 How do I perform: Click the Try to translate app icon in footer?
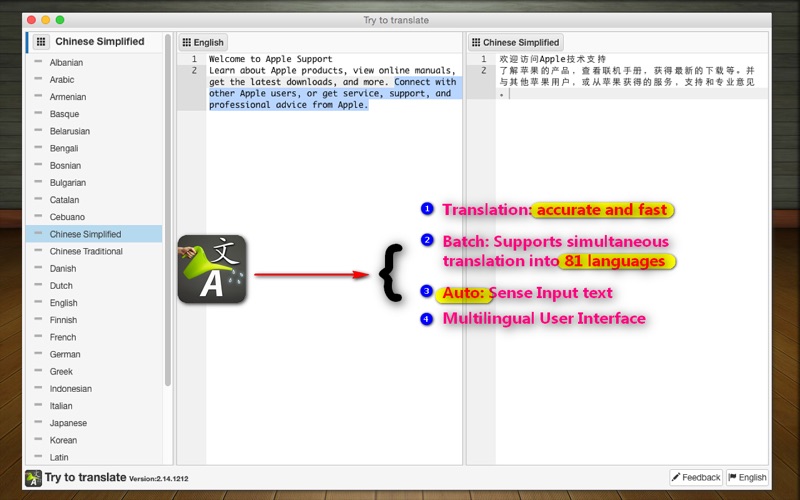(34, 478)
